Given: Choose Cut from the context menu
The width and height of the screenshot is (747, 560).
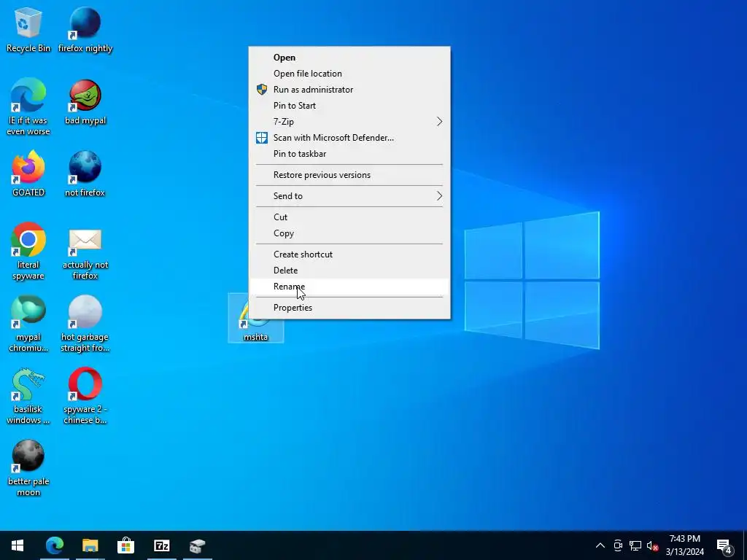Looking at the screenshot, I should click(x=349, y=217).
